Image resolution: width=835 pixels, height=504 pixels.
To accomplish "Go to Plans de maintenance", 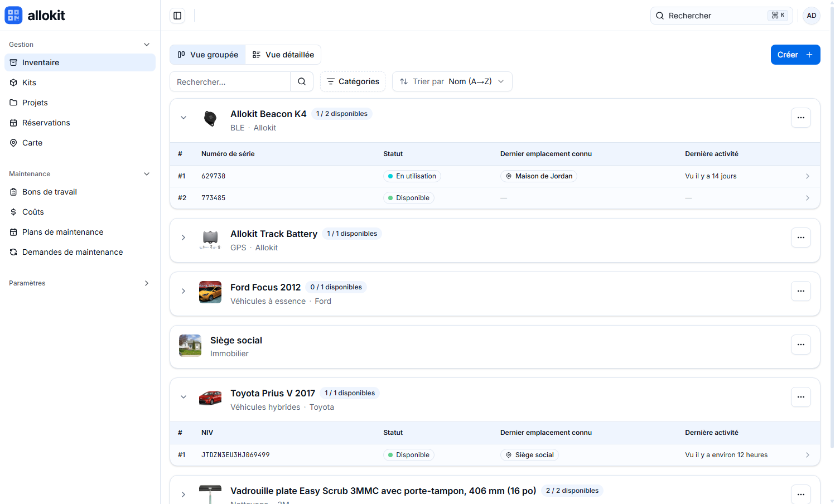I will click(80, 232).
